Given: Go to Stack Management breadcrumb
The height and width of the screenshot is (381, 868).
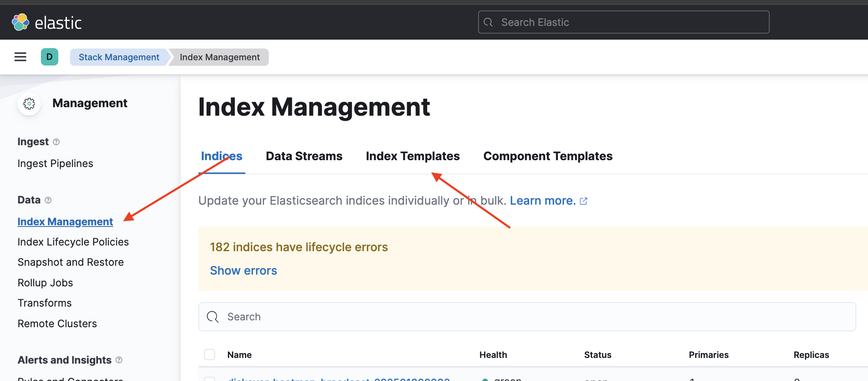Looking at the screenshot, I should point(119,57).
